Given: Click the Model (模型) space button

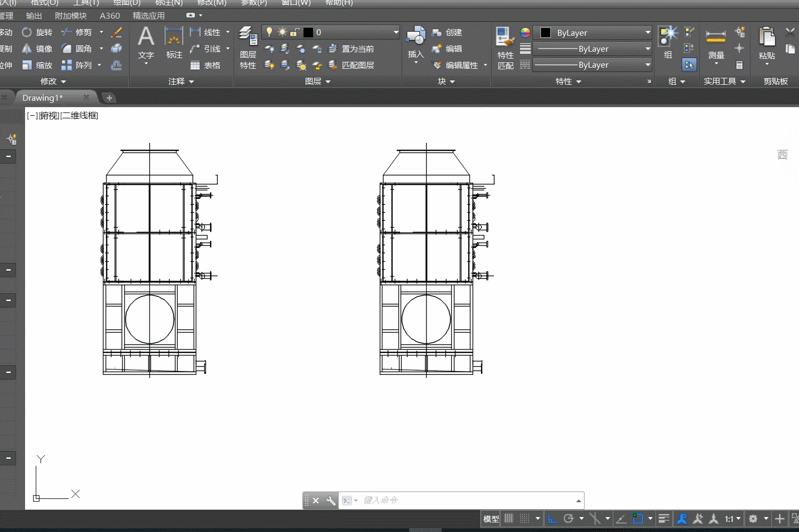Looking at the screenshot, I should (491, 519).
